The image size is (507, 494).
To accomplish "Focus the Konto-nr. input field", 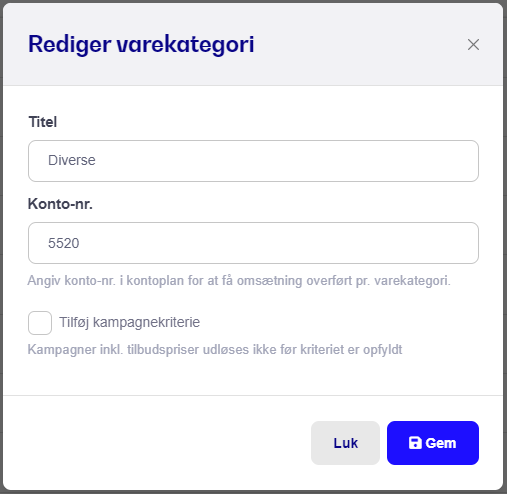I will (x=253, y=243).
